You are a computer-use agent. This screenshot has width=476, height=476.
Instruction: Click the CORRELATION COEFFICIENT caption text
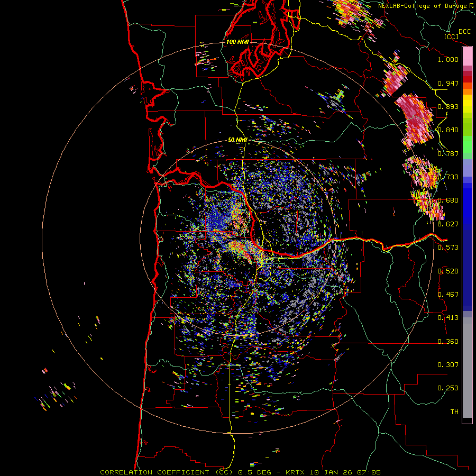[x=154, y=472]
